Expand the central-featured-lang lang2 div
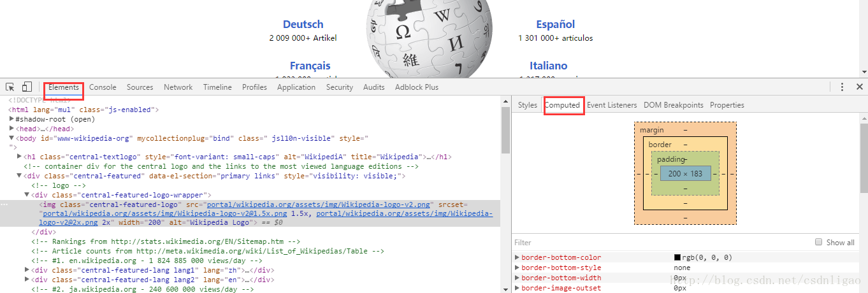Image resolution: width=868 pixels, height=293 pixels. pyautogui.click(x=27, y=280)
